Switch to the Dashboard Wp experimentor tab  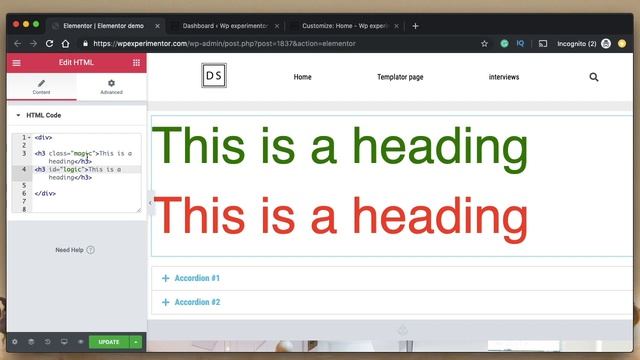coord(224,26)
